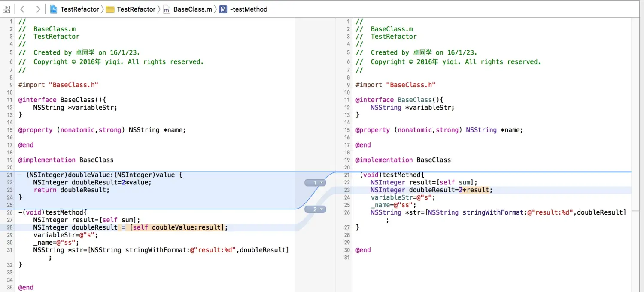
Task: Click '@property' line in the left pane
Action: click(x=102, y=130)
